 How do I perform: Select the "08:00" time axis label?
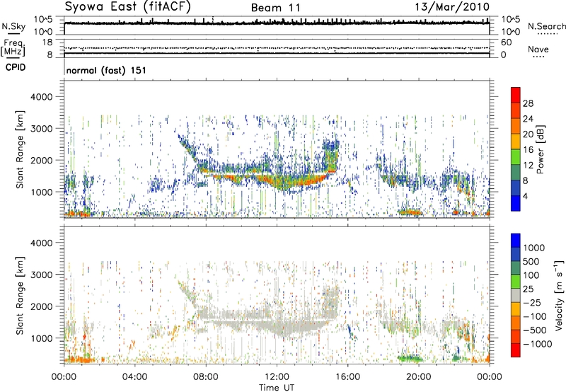pos(206,377)
